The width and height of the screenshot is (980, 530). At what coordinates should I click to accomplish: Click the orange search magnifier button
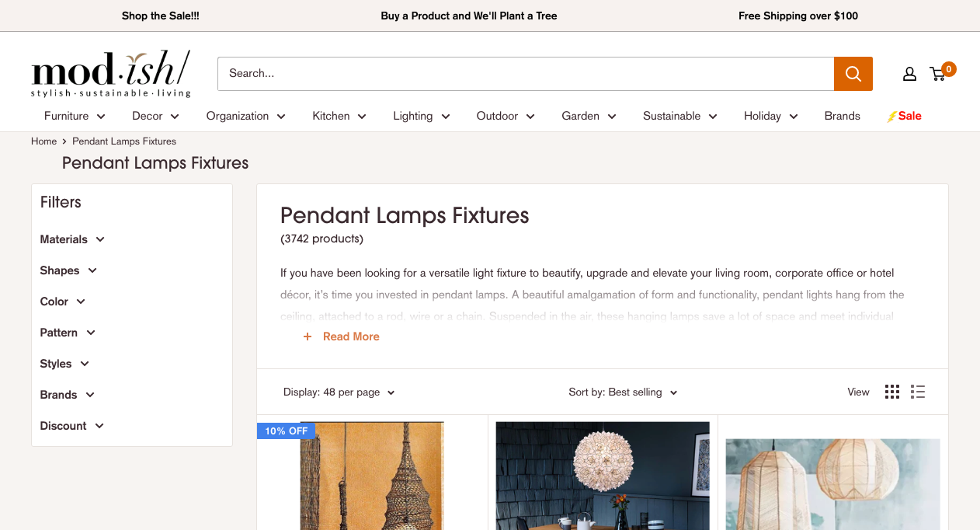point(853,74)
